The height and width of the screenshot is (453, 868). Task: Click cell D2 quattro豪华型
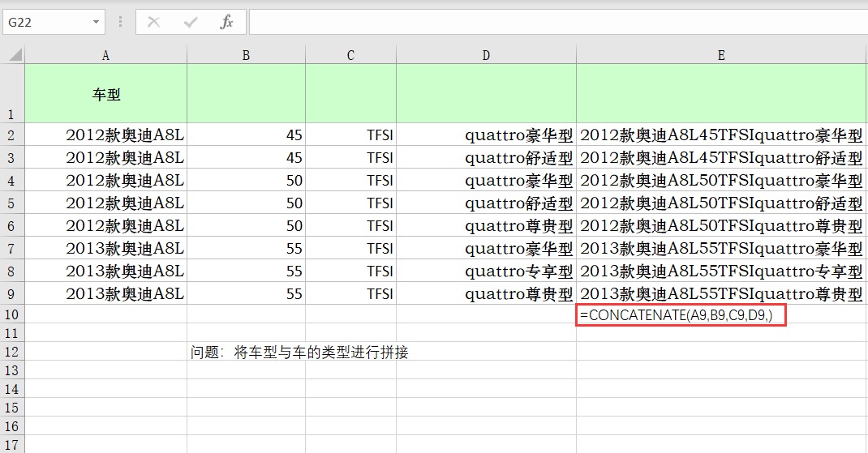tap(486, 135)
